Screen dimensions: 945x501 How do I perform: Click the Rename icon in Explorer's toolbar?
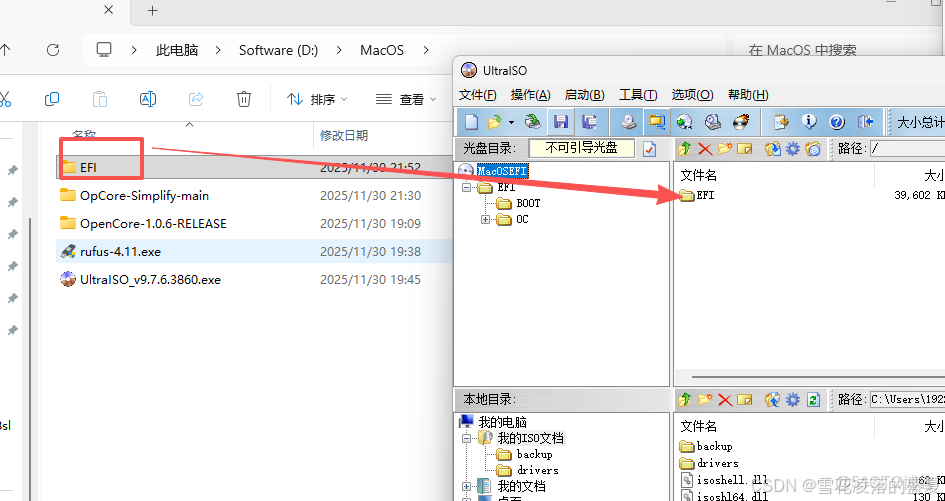[148, 99]
